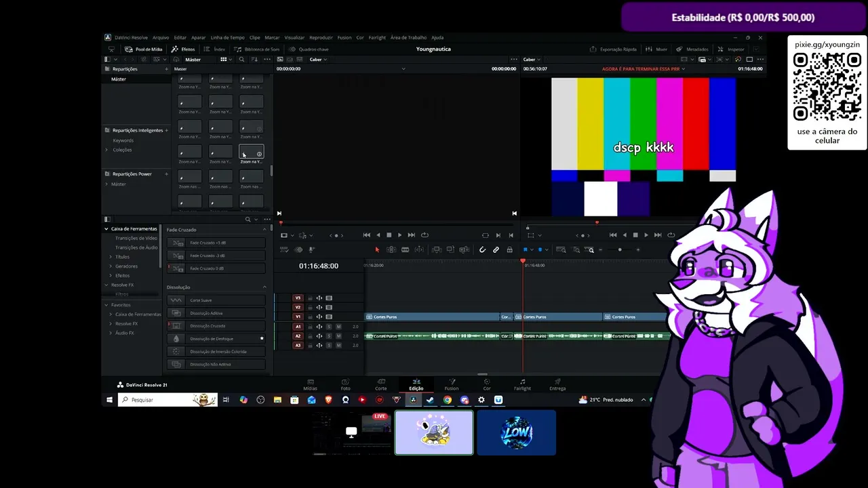The height and width of the screenshot is (488, 868).
Task: Collapse the Caixa de Ferramentas tree
Action: tap(106, 229)
